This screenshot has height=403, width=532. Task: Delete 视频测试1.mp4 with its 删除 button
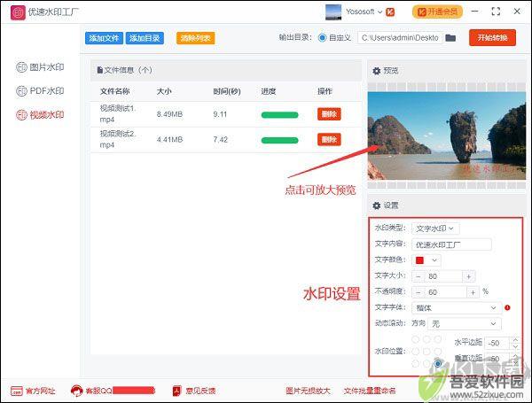pyautogui.click(x=329, y=114)
